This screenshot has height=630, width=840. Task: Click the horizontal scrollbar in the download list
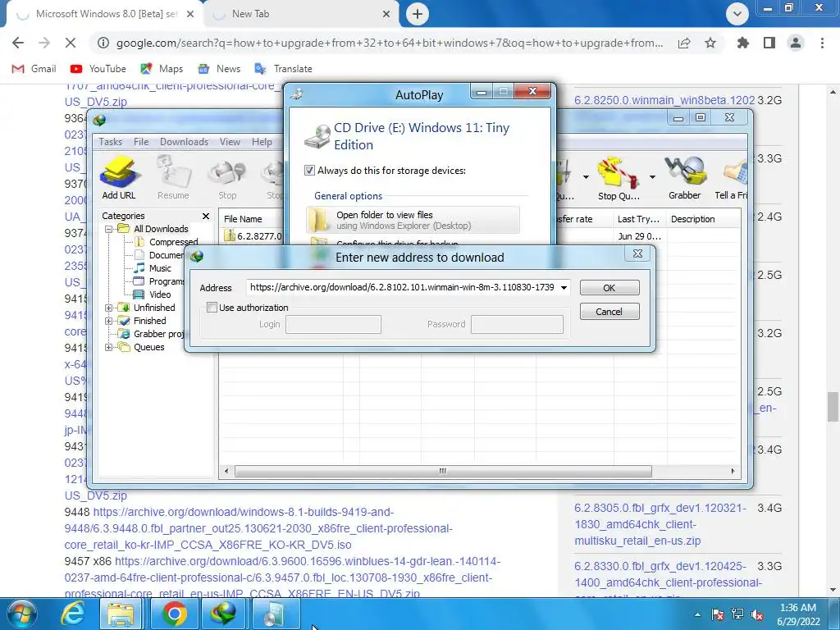tap(443, 472)
